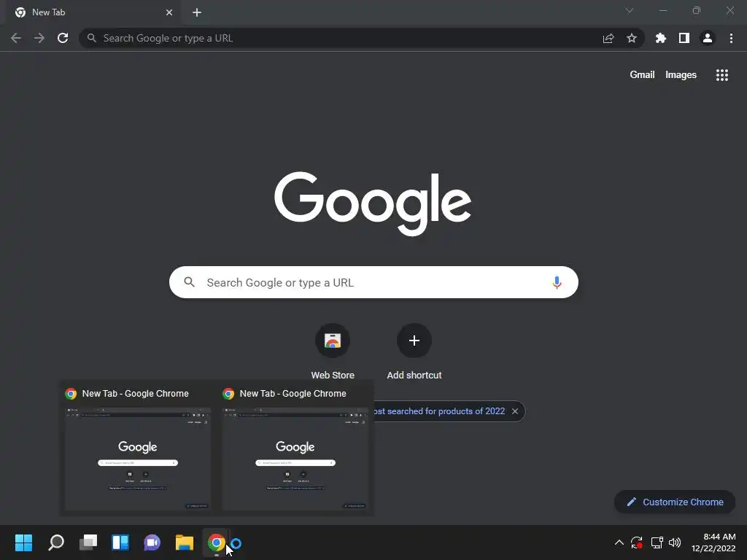Toggle the side panel icon
747x560 pixels.
coord(684,38)
